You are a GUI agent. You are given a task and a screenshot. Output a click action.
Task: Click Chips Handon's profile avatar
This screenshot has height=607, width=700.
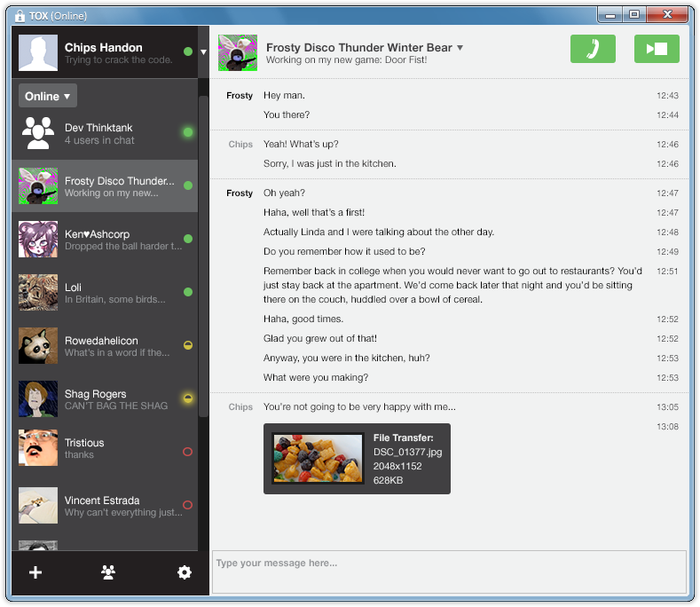(x=38, y=52)
